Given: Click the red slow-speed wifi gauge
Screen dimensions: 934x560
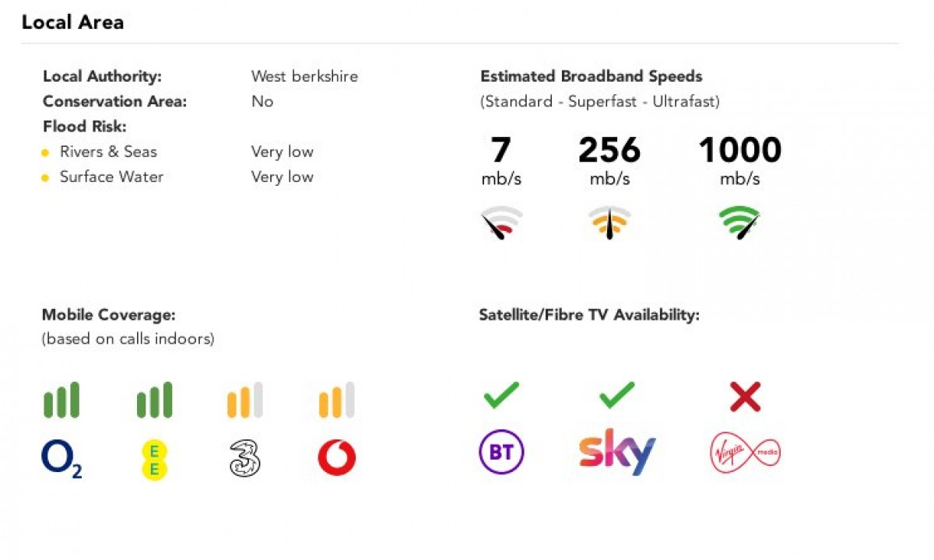Looking at the screenshot, I should pyautogui.click(x=502, y=222).
